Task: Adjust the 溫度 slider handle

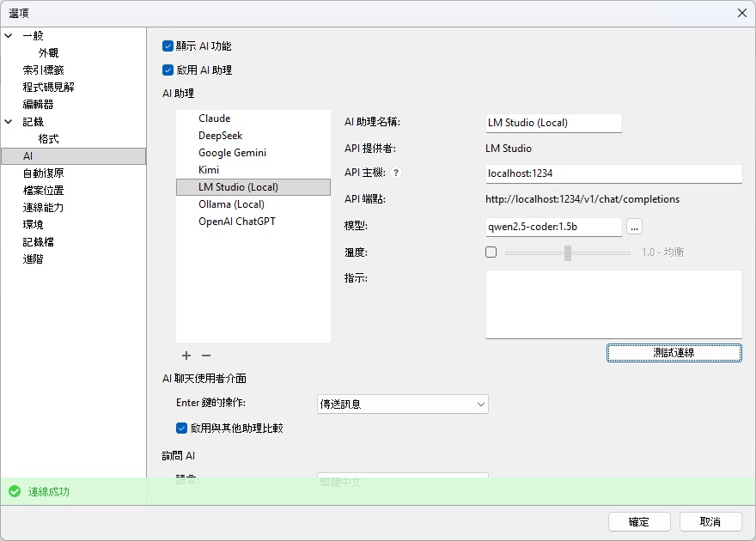Action: pos(568,253)
